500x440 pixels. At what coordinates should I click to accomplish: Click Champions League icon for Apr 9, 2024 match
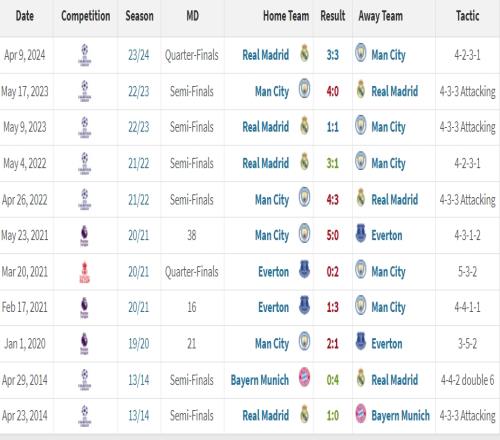click(x=85, y=55)
